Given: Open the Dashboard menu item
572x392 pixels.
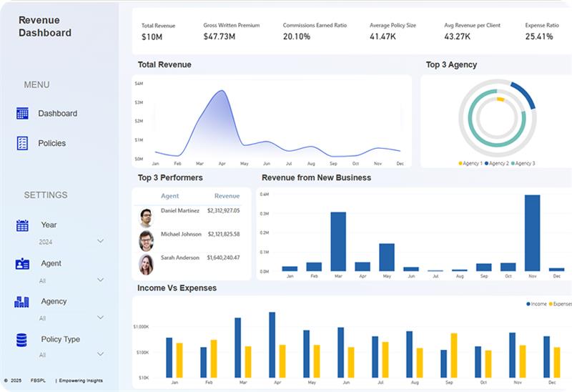Looking at the screenshot, I should [x=57, y=113].
